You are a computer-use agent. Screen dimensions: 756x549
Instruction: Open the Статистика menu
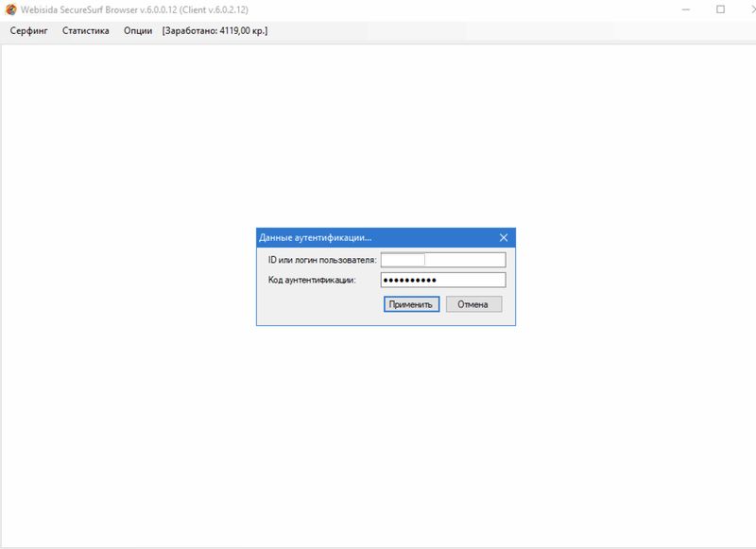(x=85, y=30)
